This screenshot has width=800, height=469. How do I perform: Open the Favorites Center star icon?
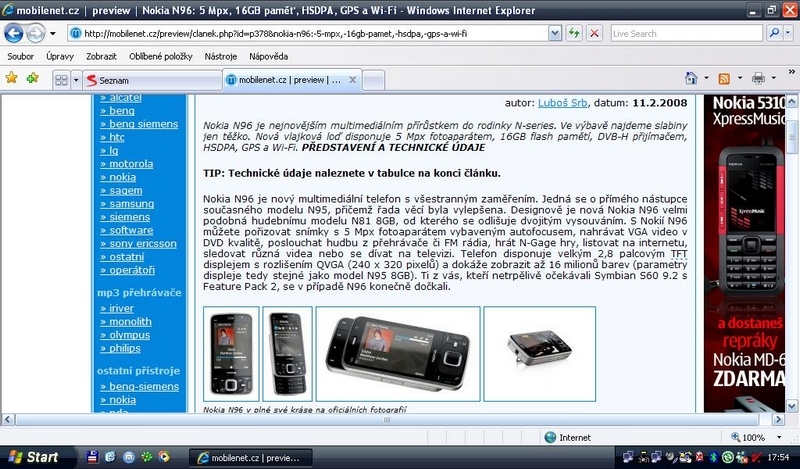(11, 78)
